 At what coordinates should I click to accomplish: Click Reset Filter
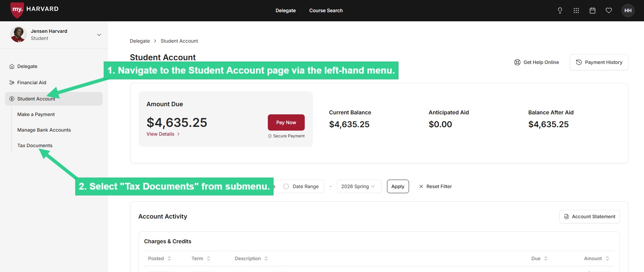[x=435, y=186]
